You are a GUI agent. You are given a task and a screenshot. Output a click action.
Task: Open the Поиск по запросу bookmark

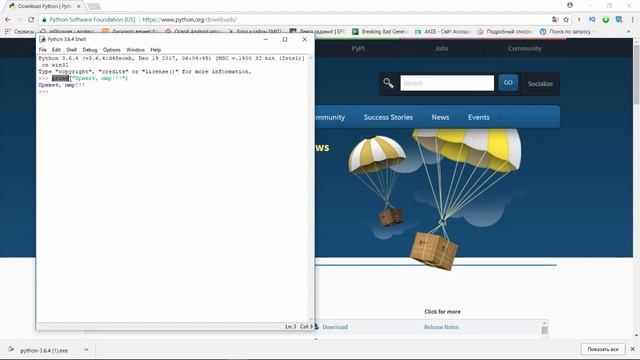[x=565, y=31]
